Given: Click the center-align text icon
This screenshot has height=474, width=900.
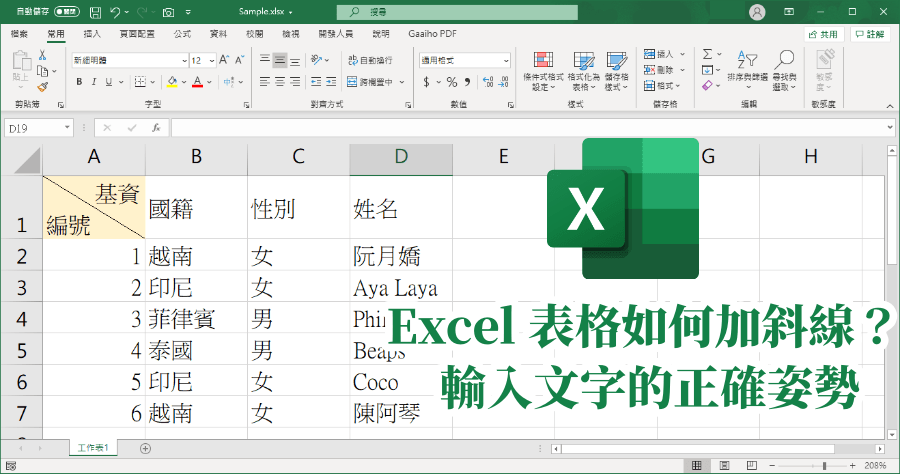Looking at the screenshot, I should pyautogui.click(x=280, y=82).
